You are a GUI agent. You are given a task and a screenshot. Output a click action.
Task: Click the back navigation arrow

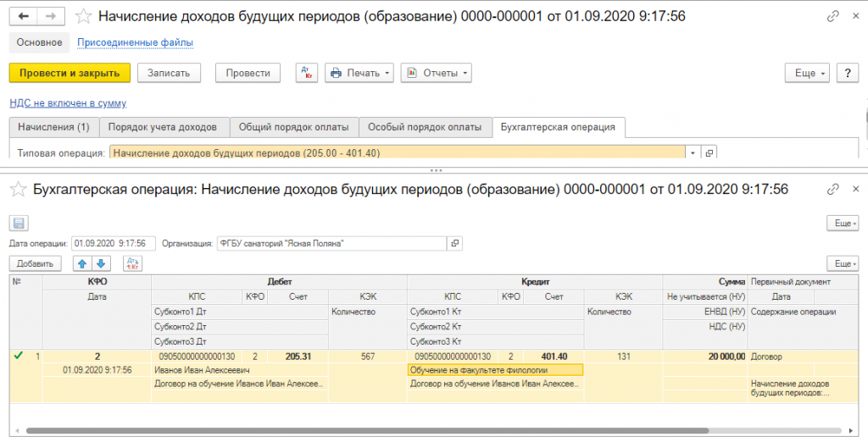point(23,16)
